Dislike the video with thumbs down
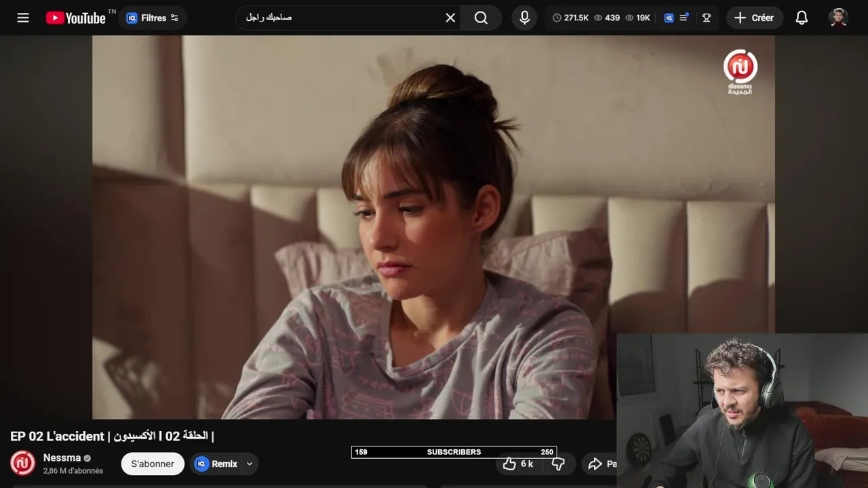This screenshot has height=488, width=868. point(558,464)
